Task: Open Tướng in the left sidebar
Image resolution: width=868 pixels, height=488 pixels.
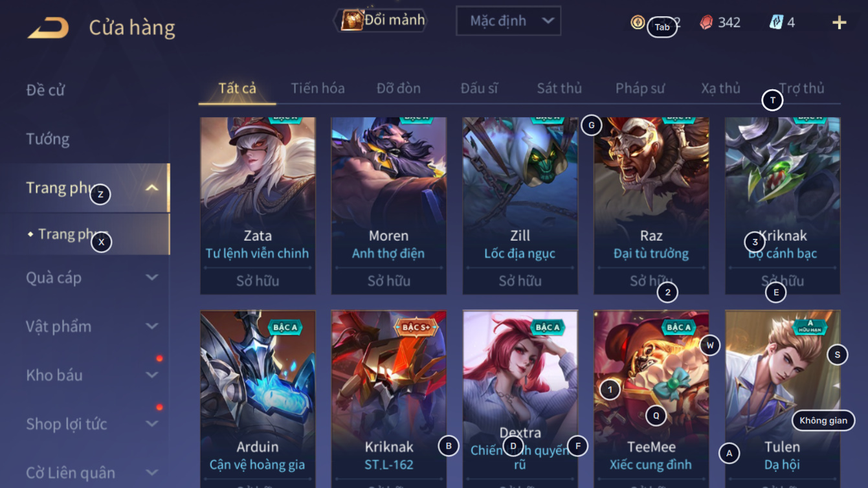Action: 47,139
